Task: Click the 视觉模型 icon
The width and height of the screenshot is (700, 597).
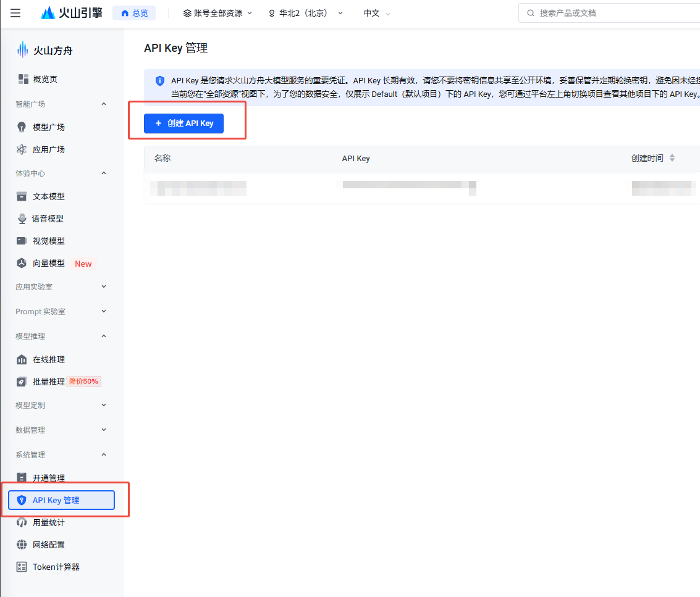Action: coord(22,241)
